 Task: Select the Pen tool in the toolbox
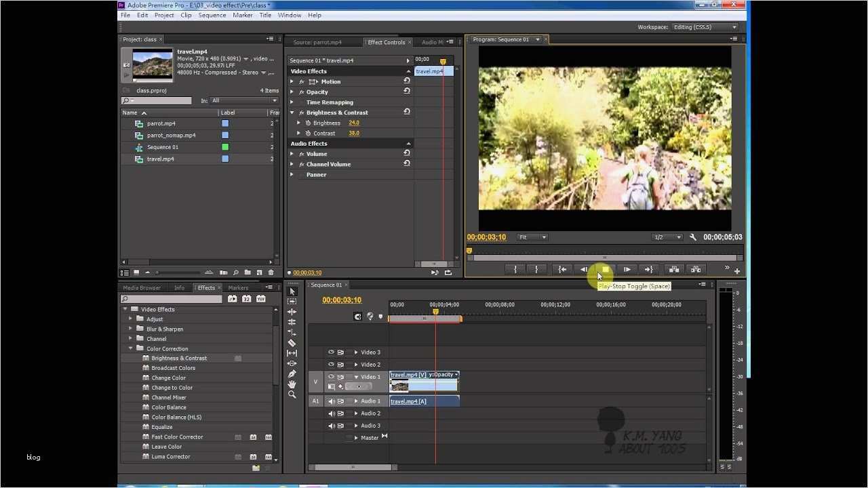pyautogui.click(x=292, y=373)
